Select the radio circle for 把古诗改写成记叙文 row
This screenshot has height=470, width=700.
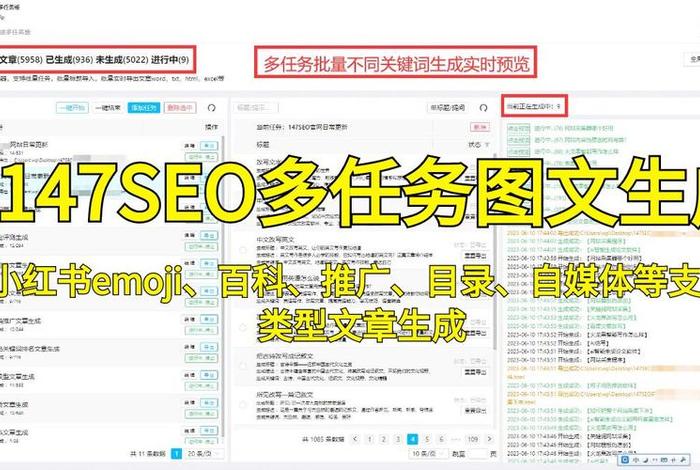pyautogui.click(x=243, y=366)
